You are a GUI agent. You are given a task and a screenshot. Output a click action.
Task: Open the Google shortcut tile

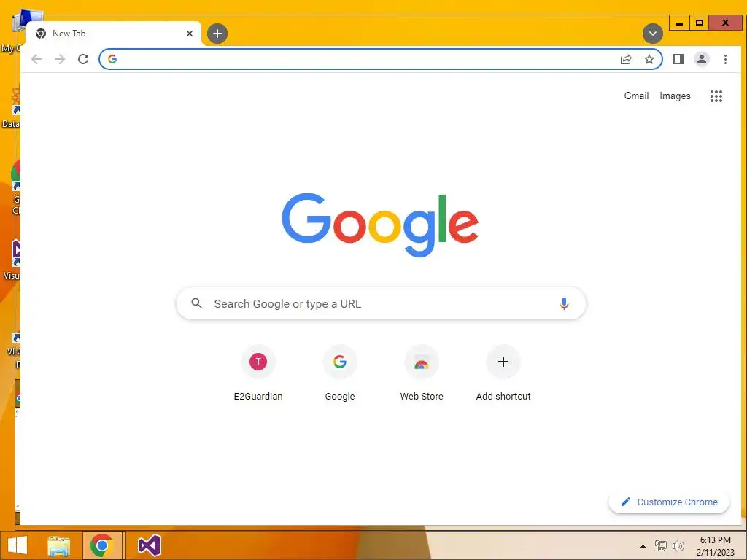pos(340,374)
